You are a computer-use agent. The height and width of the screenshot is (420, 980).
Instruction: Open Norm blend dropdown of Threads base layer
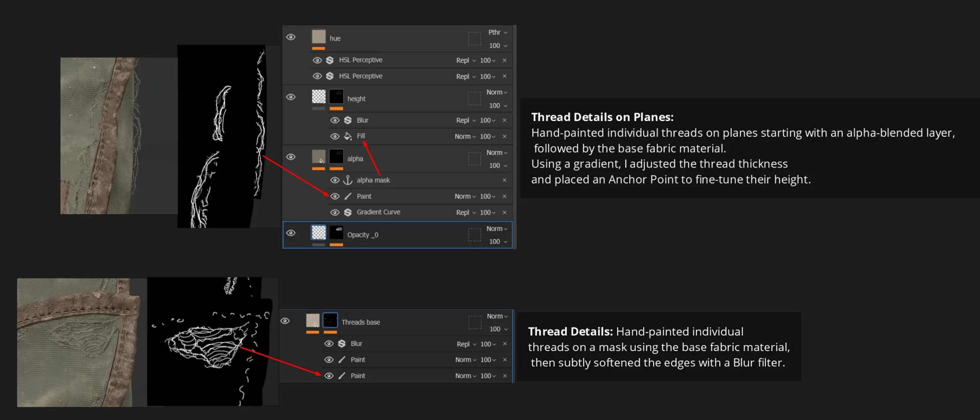point(497,316)
